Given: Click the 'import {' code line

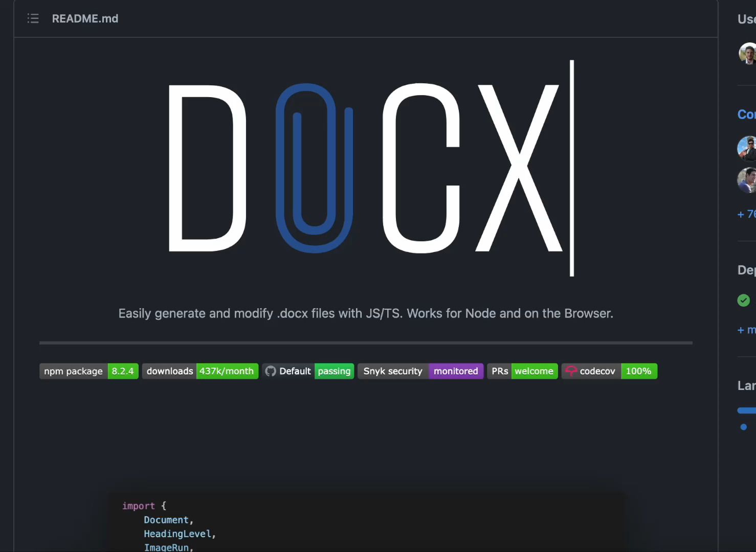Looking at the screenshot, I should tap(144, 506).
